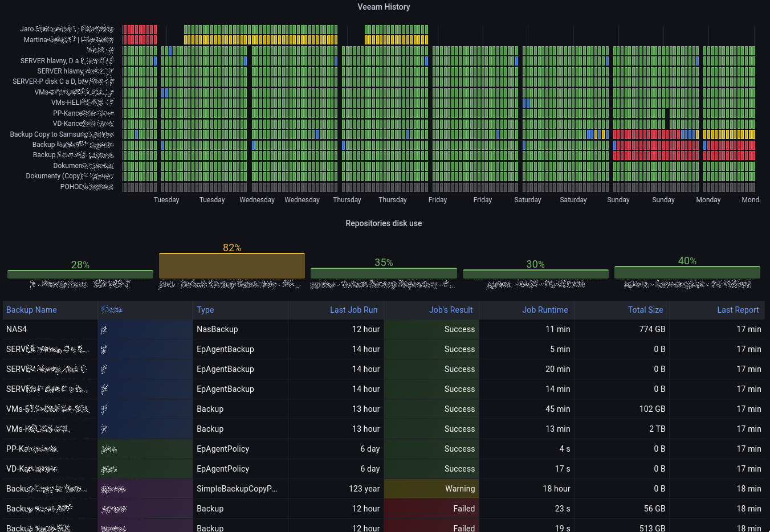Image resolution: width=770 pixels, height=532 pixels.
Task: Select the 28% repository gauge bar
Action: 80,274
